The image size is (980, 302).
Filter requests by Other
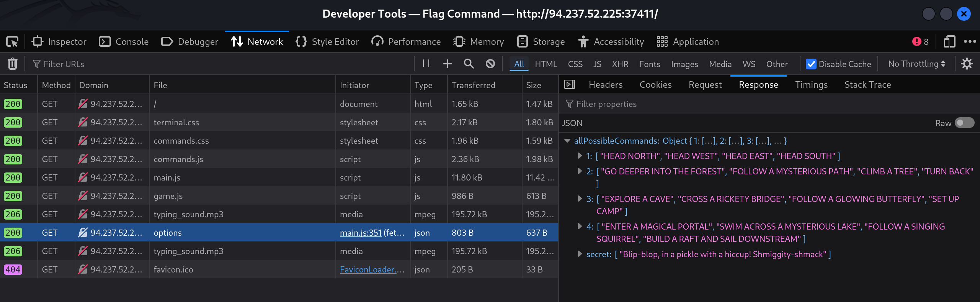click(x=777, y=64)
